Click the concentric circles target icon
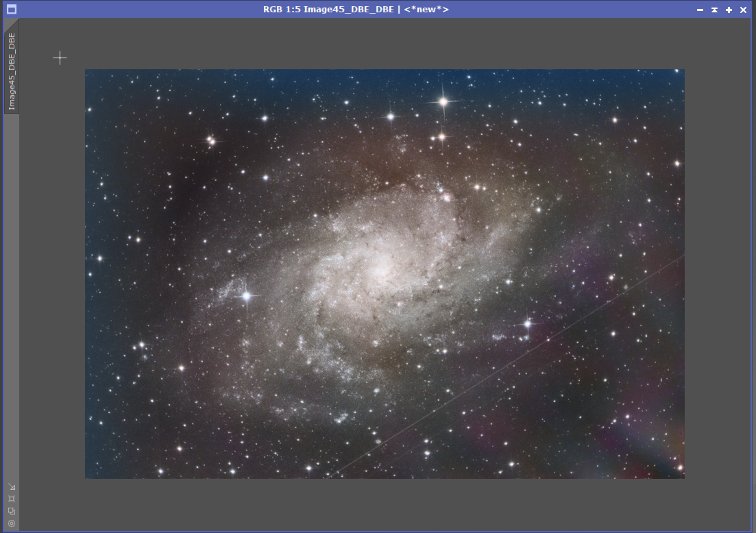 [12, 523]
